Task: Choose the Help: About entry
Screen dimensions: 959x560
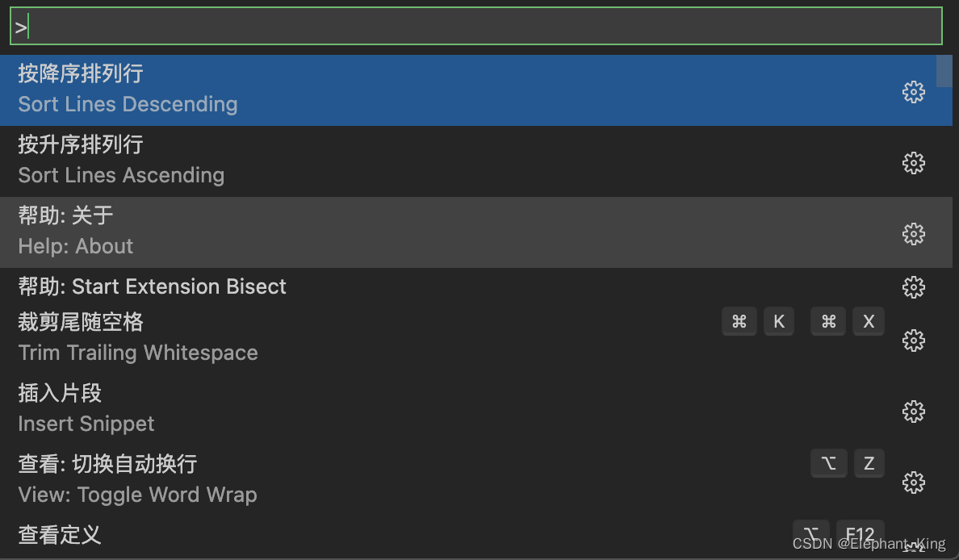Action: [323, 232]
